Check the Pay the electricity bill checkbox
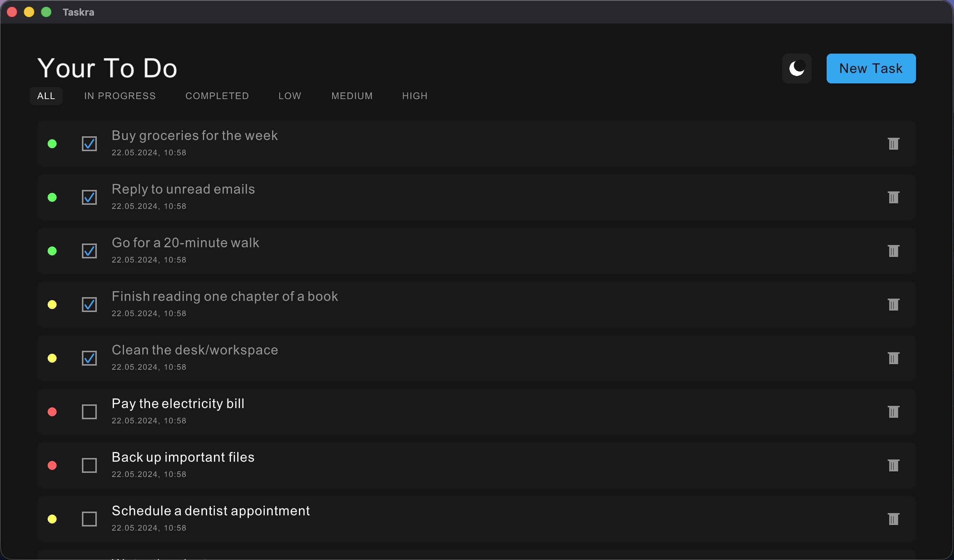Viewport: 954px width, 560px height. [89, 411]
